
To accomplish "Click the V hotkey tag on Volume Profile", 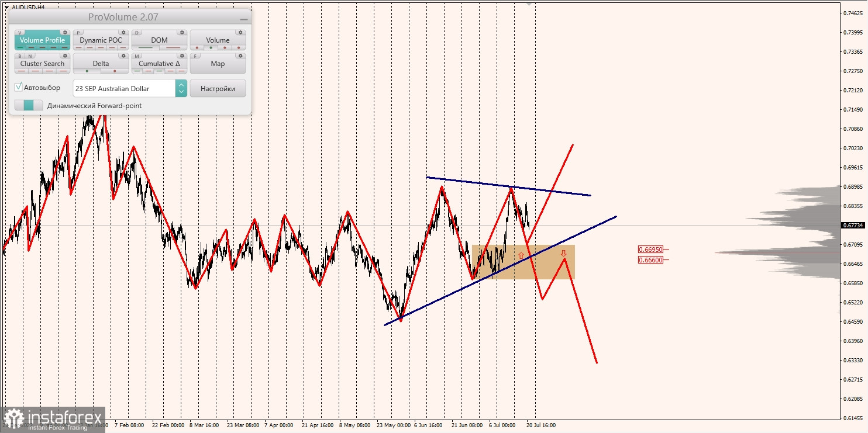I will 20,33.
